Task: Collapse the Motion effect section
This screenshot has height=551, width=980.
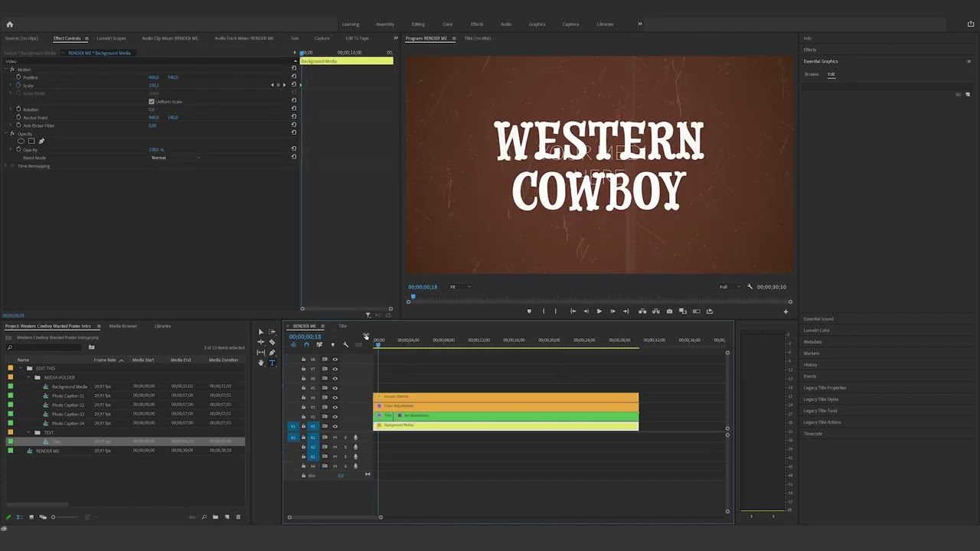Action: [x=6, y=70]
